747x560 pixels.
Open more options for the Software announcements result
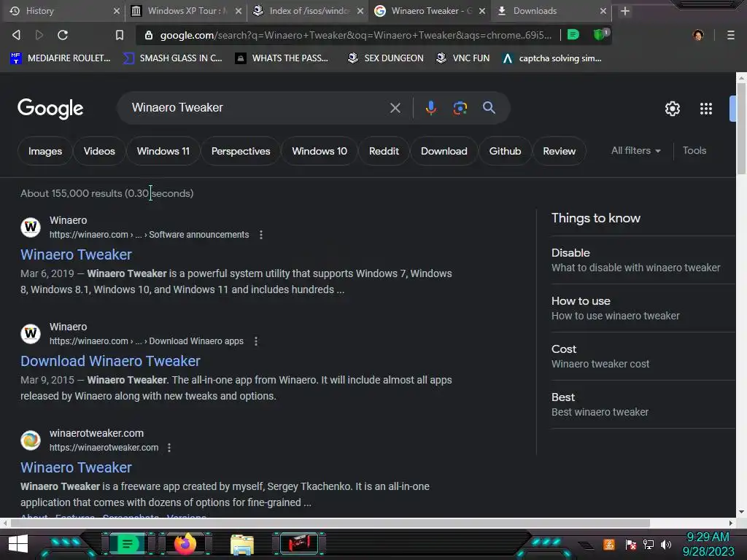pos(261,235)
